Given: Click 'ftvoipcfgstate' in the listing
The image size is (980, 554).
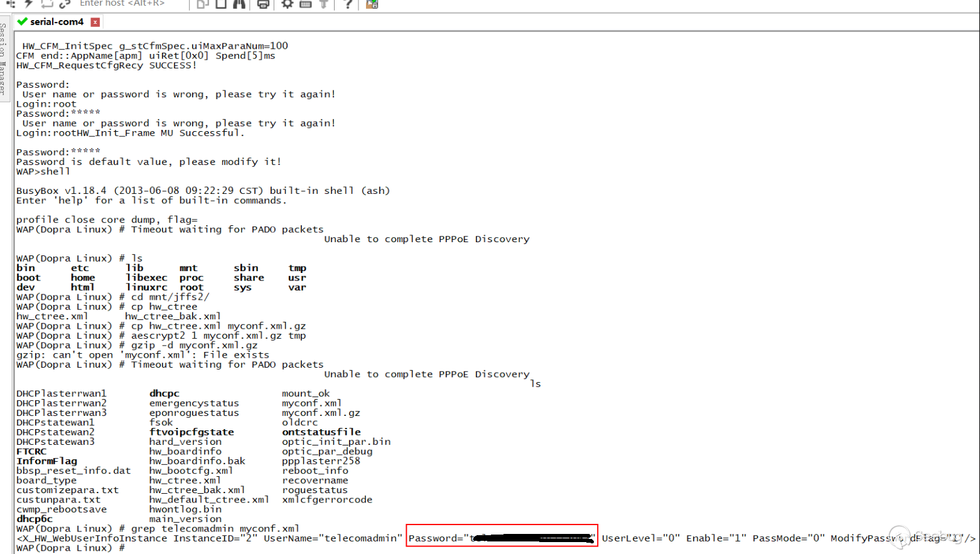Looking at the screenshot, I should tap(191, 432).
